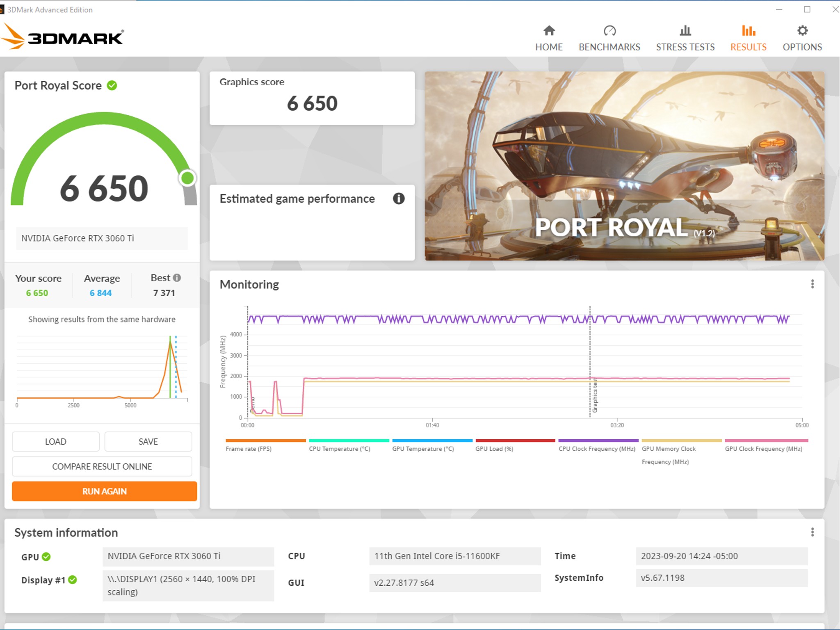The width and height of the screenshot is (840, 630).
Task: Click GPU Load red legend swatch
Action: [x=515, y=441]
